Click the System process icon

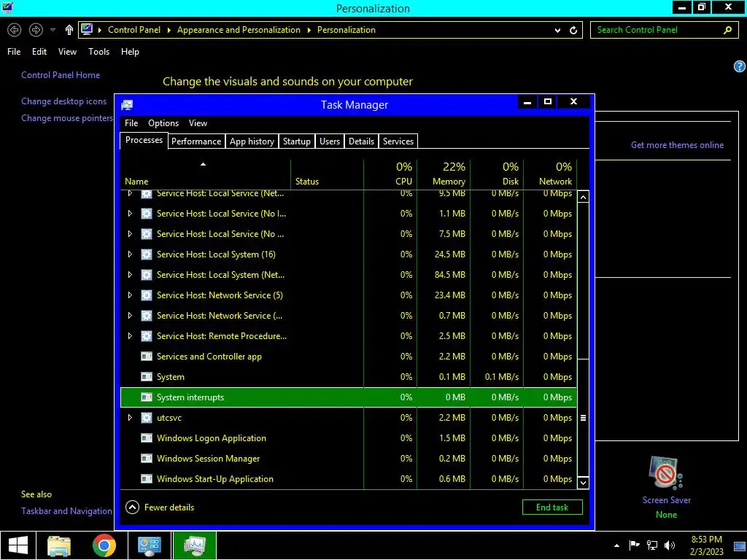tap(146, 377)
